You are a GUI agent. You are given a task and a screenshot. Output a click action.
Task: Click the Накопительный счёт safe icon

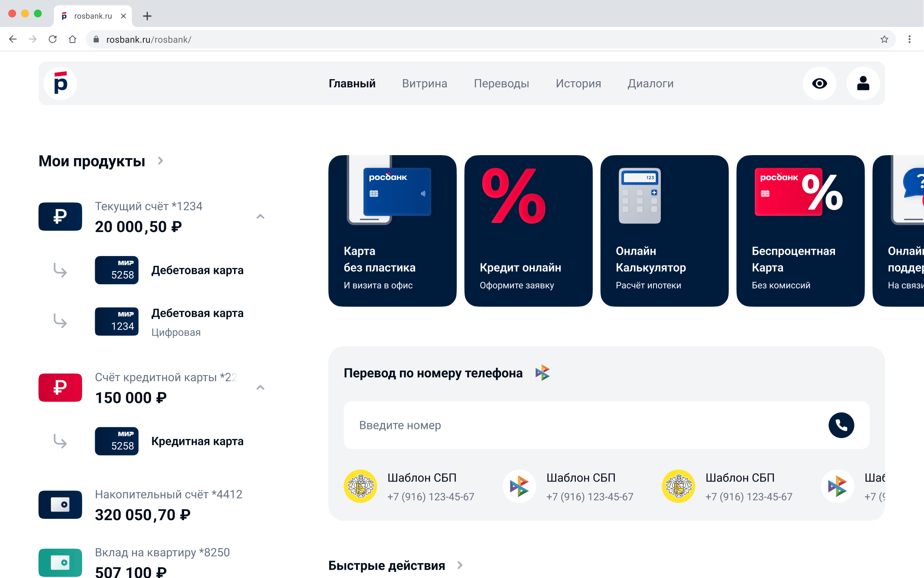point(60,505)
